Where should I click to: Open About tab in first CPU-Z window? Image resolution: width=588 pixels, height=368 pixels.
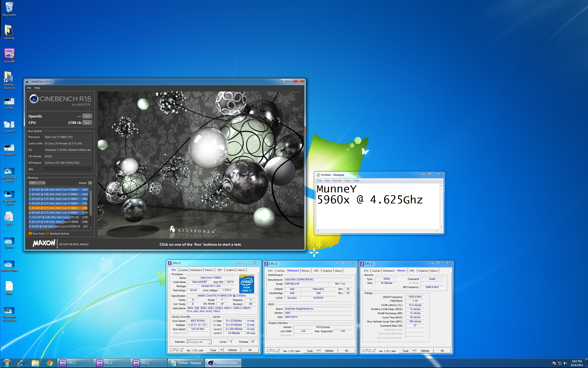point(241,270)
